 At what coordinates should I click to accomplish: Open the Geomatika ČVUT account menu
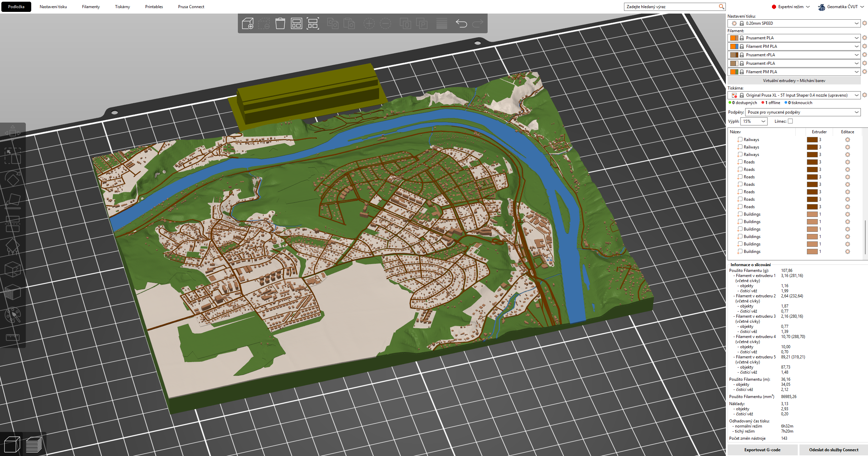coord(841,7)
